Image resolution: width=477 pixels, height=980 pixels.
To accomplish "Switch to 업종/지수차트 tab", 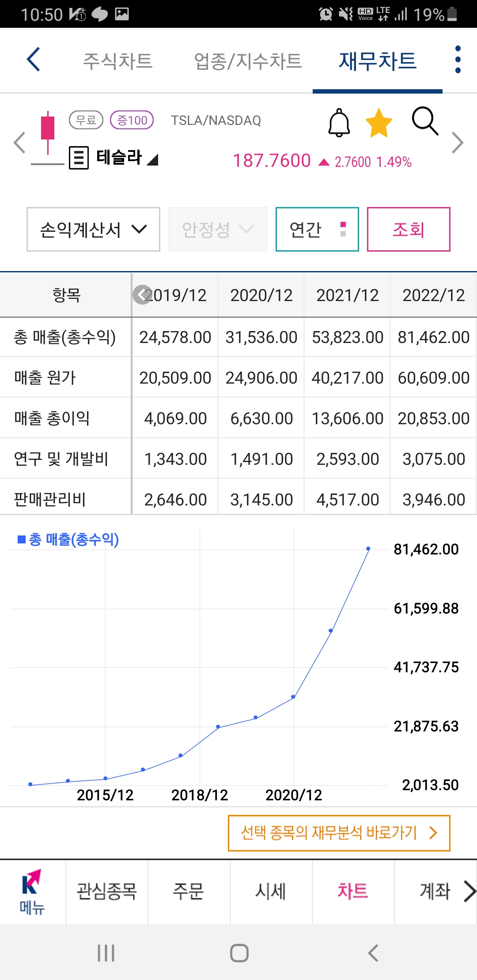I will 248,61.
